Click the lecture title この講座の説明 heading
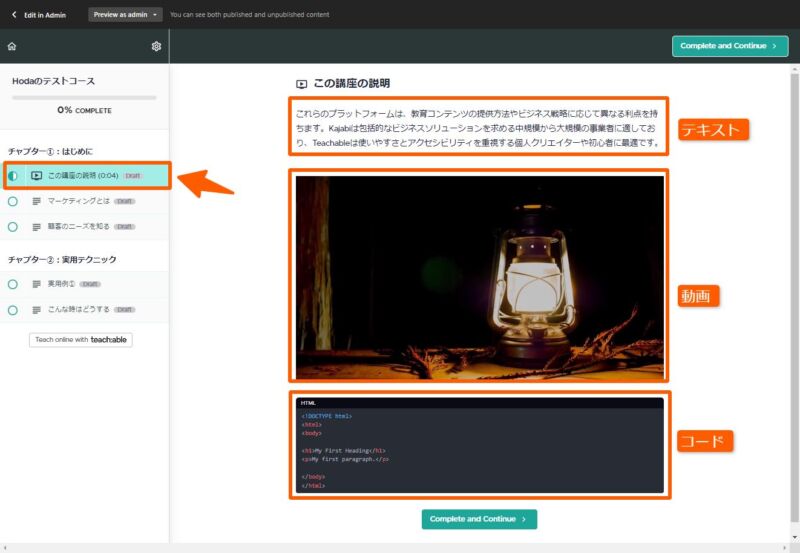The width and height of the screenshot is (800, 553). [x=352, y=84]
